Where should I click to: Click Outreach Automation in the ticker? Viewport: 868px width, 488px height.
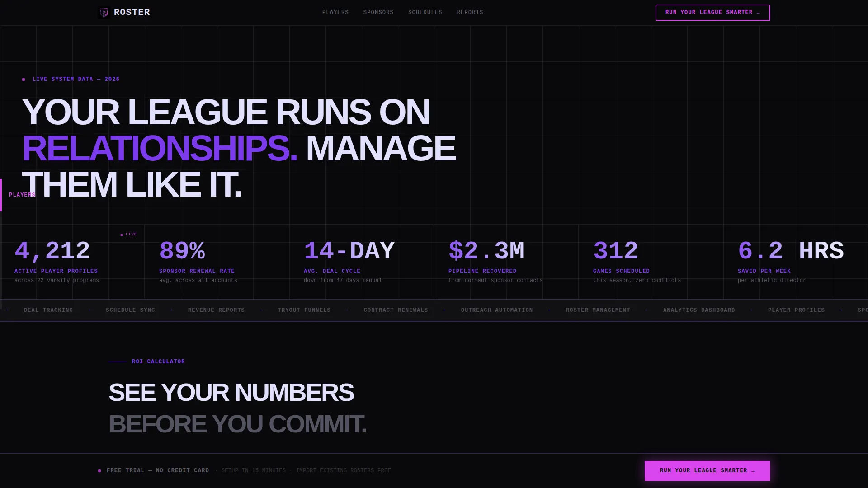pyautogui.click(x=497, y=310)
